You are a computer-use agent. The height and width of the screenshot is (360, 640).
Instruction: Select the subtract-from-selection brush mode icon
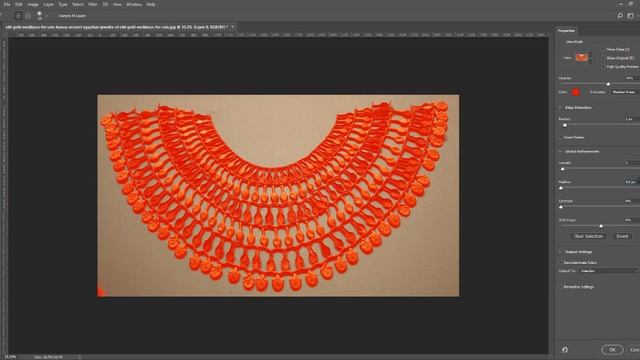[x=28, y=16]
